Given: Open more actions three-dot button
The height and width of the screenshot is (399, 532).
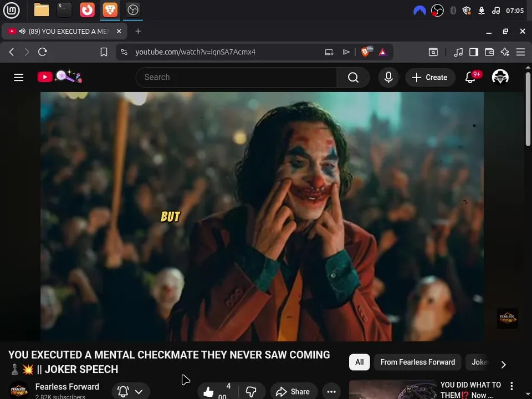Looking at the screenshot, I should [x=331, y=391].
